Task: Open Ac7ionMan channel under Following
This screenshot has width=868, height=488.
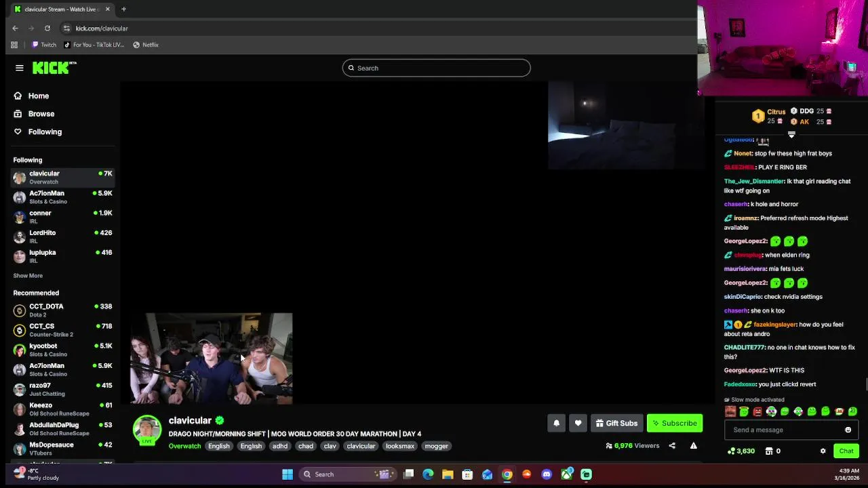Action: click(x=62, y=197)
